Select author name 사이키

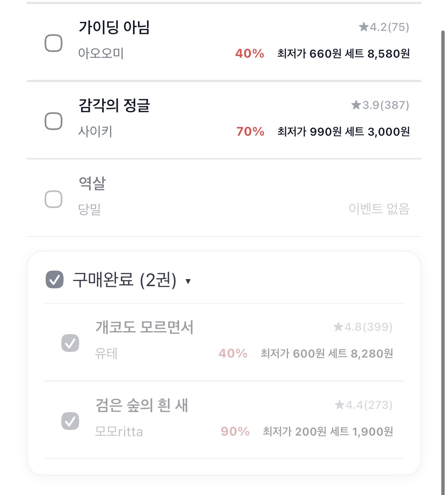(95, 132)
